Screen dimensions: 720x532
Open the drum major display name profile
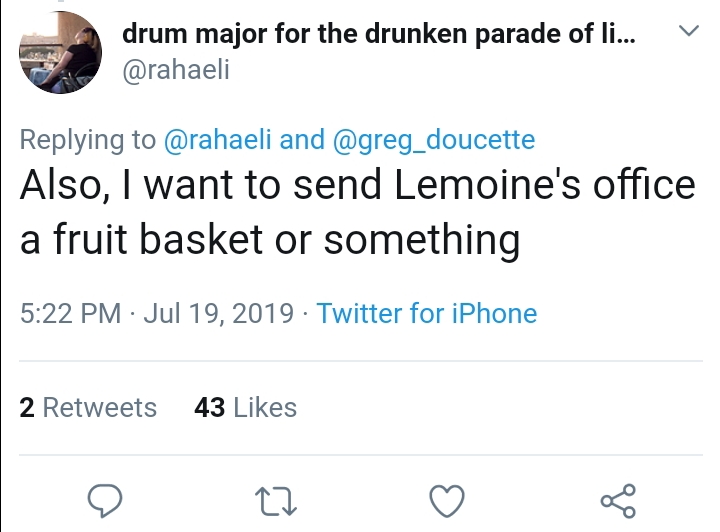pos(379,34)
